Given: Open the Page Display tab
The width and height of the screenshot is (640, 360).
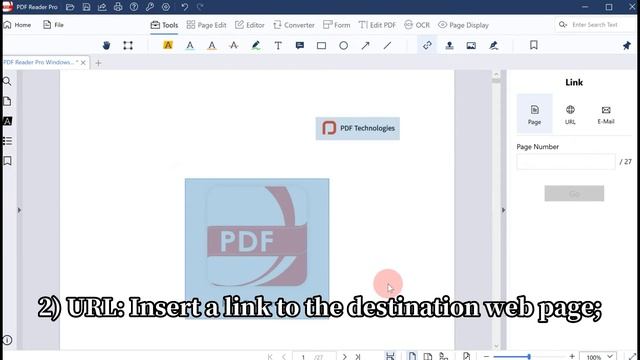Looking at the screenshot, I should tap(463, 25).
